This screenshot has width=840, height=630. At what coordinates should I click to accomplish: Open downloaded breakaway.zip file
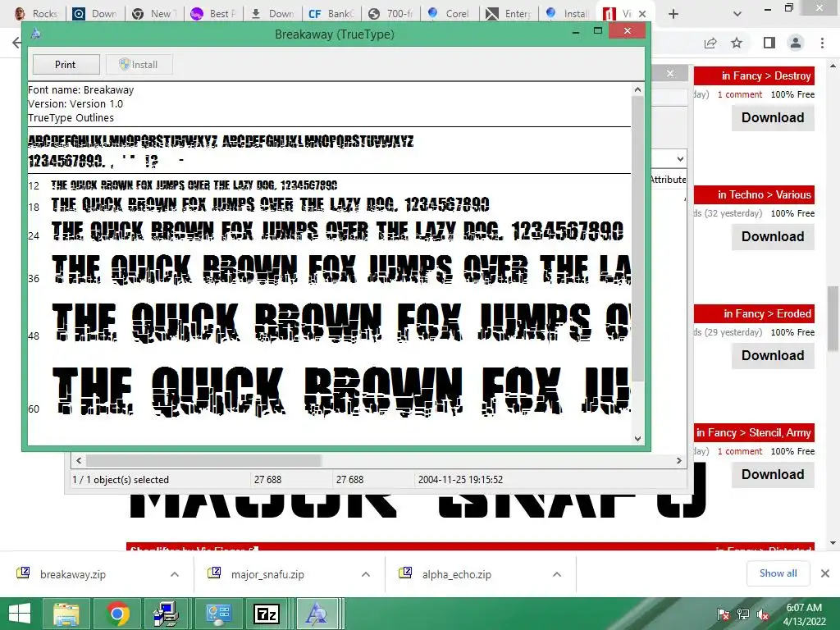pos(73,574)
